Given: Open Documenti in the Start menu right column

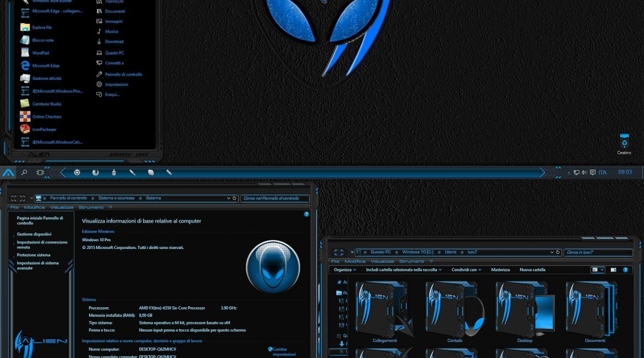Looking at the screenshot, I should (x=111, y=11).
